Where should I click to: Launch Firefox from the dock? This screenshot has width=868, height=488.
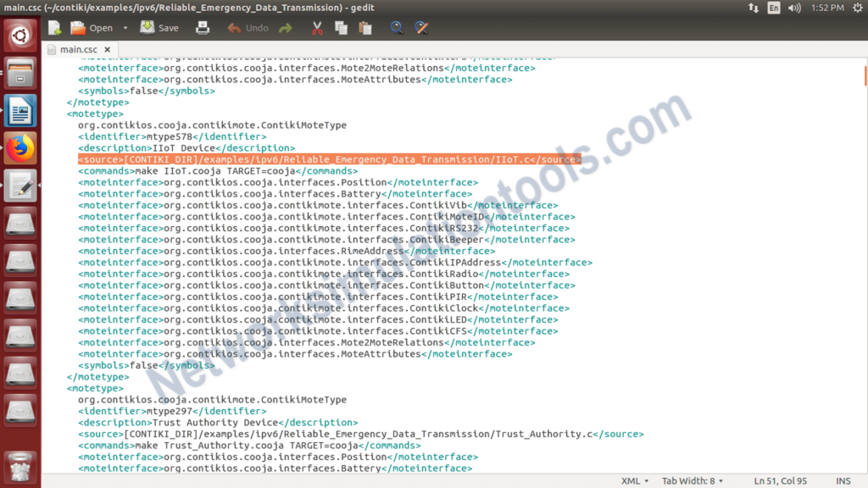pyautogui.click(x=19, y=146)
